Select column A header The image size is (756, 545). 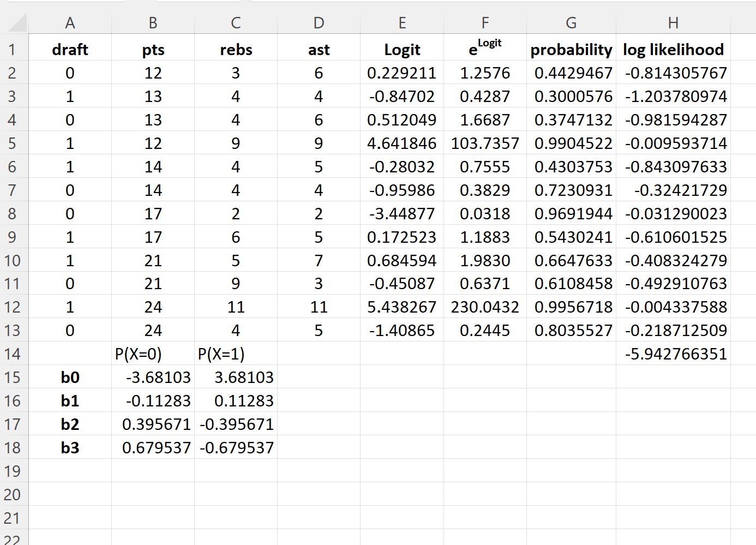pyautogui.click(x=70, y=22)
